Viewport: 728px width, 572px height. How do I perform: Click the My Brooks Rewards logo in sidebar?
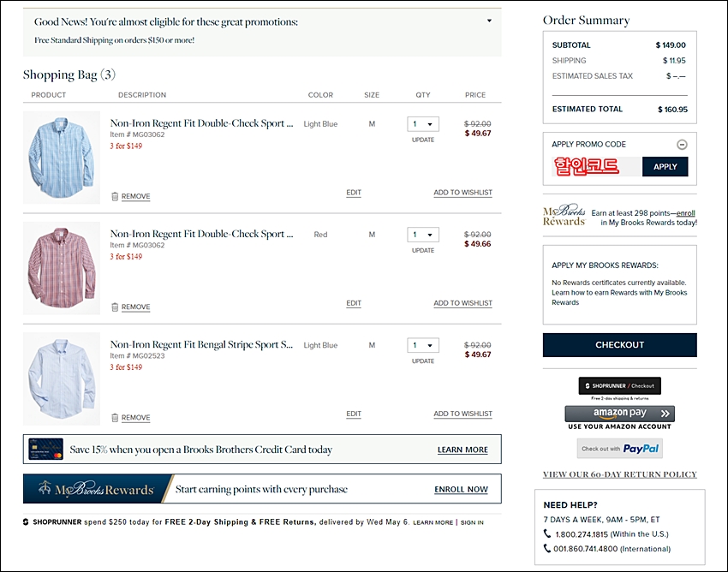tap(564, 215)
